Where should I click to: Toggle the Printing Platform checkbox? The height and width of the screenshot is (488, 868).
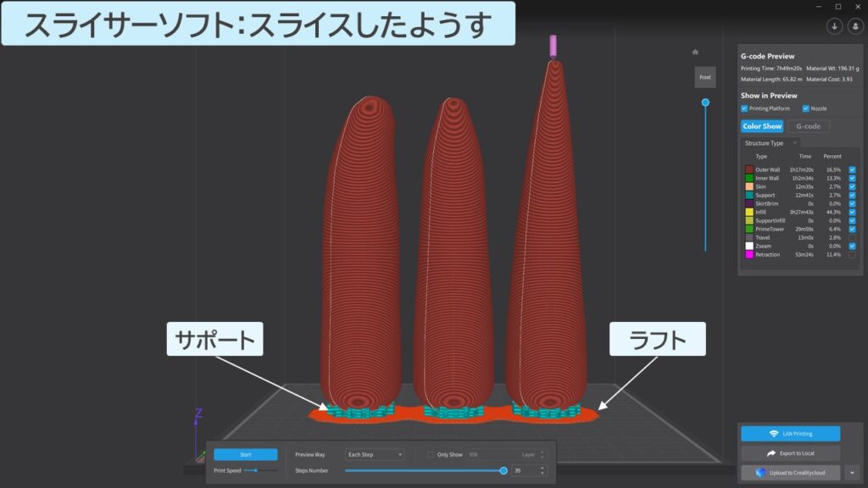coord(743,108)
